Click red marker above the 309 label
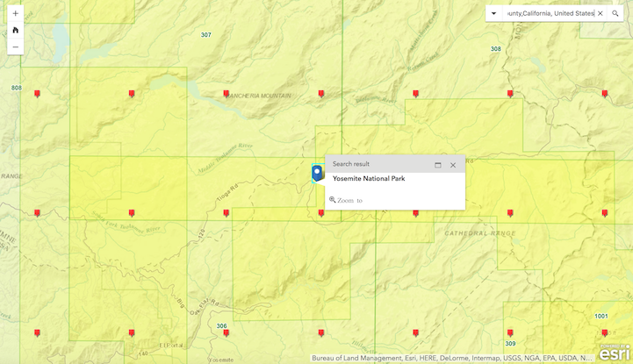 point(510,333)
